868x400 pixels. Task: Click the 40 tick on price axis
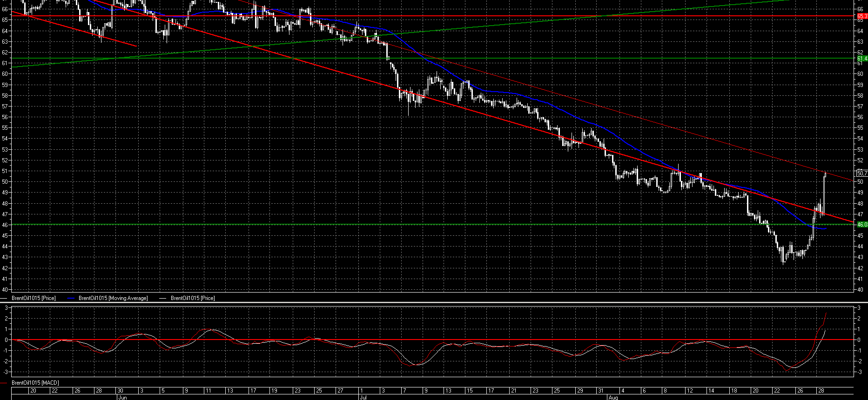pyautogui.click(x=861, y=290)
